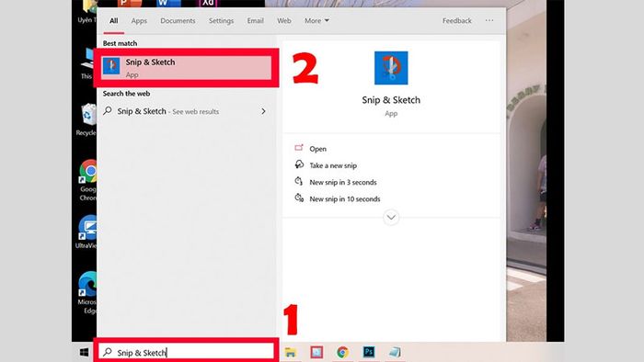The height and width of the screenshot is (362, 644).
Task: Open the red framed app on taskbar
Action: [x=316, y=352]
